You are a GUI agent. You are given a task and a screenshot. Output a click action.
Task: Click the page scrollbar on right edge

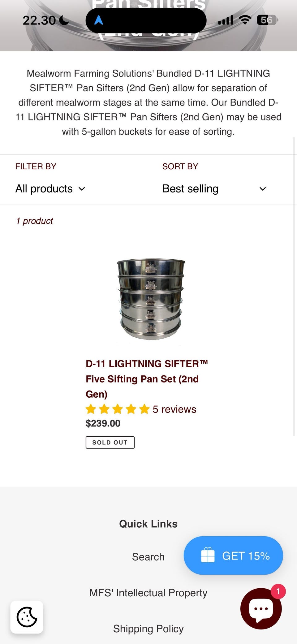click(294, 286)
